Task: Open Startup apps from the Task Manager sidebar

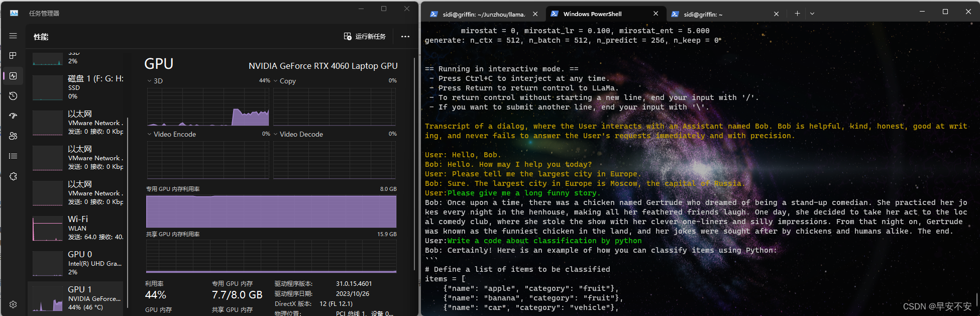Action: pos(13,116)
